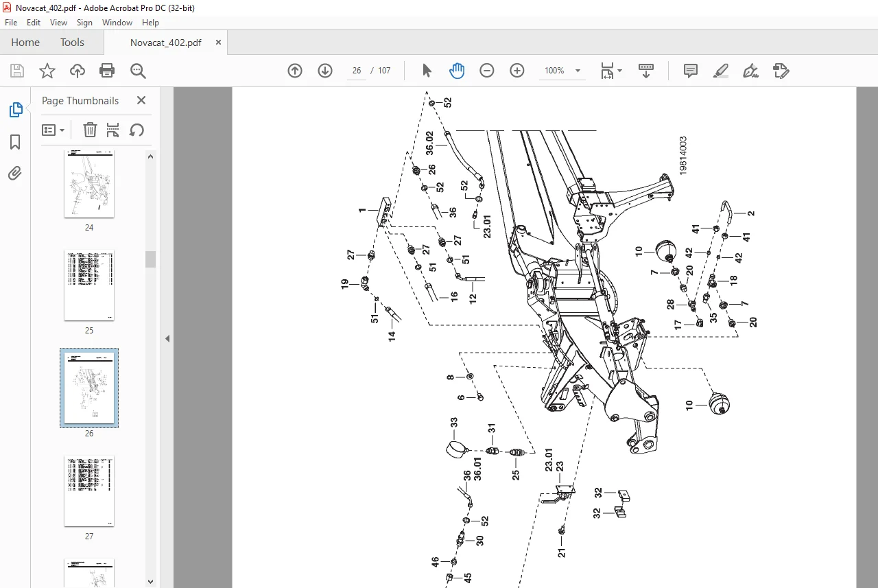Viewport: 878px width, 588px height.
Task: Activate the arrow Selection tool
Action: [427, 71]
